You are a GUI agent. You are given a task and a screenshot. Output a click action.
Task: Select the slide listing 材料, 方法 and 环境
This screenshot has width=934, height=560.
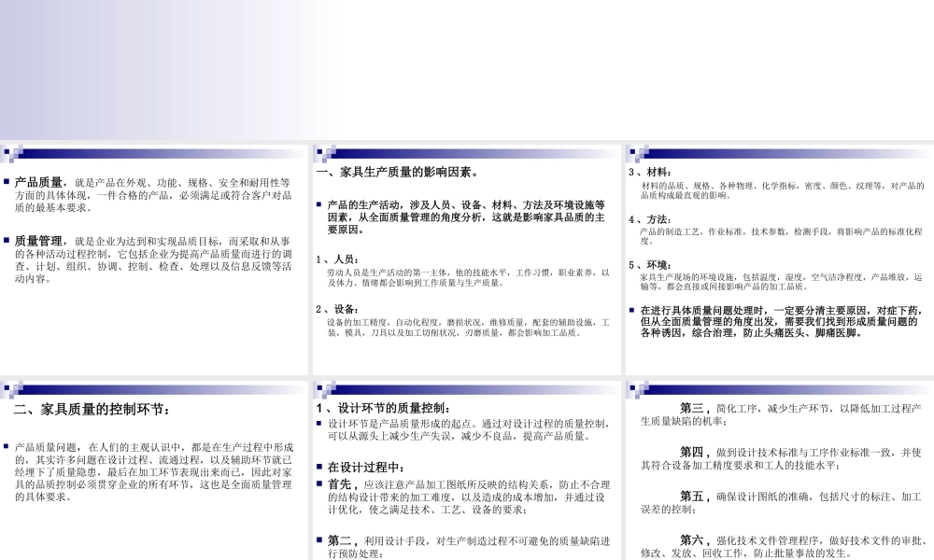click(x=780, y=260)
